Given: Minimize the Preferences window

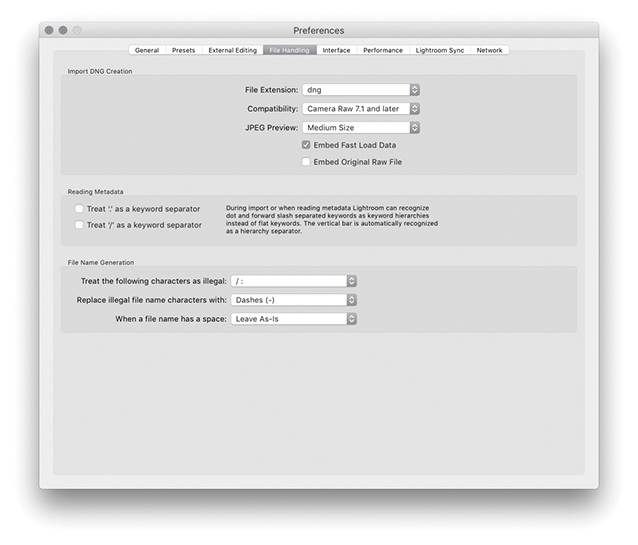Looking at the screenshot, I should coord(63,31).
